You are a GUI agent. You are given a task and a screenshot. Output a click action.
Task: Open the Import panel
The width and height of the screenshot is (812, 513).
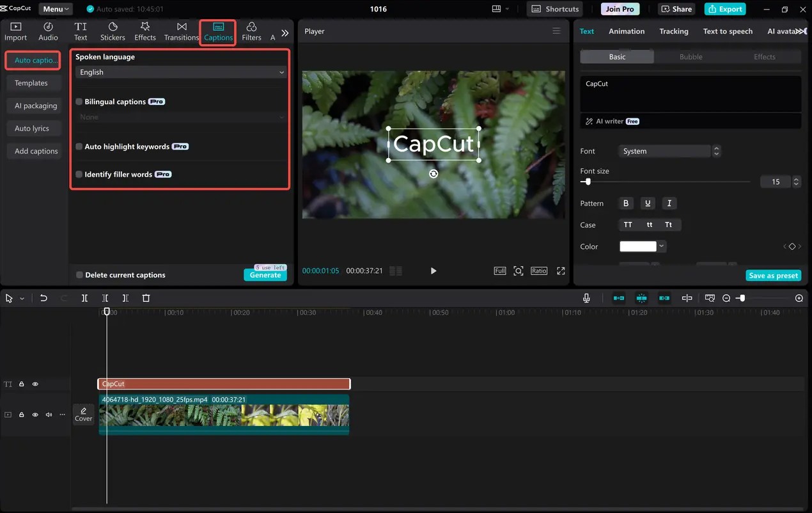[x=16, y=31]
